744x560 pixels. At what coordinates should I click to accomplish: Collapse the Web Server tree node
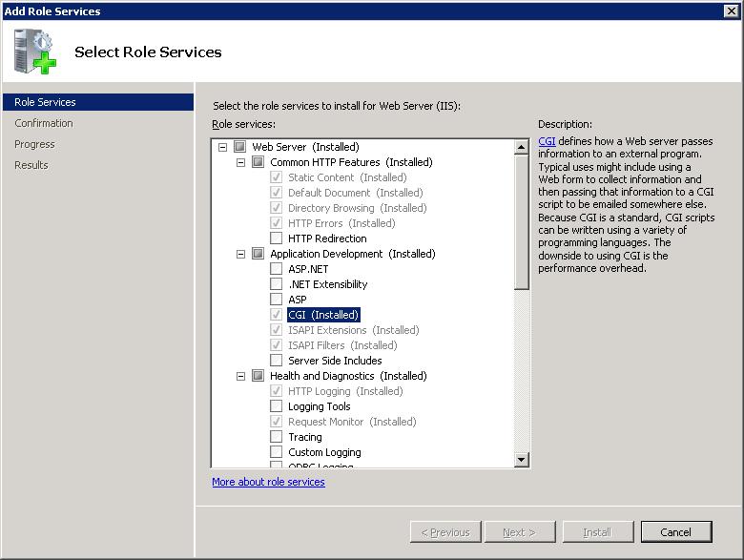(222, 147)
